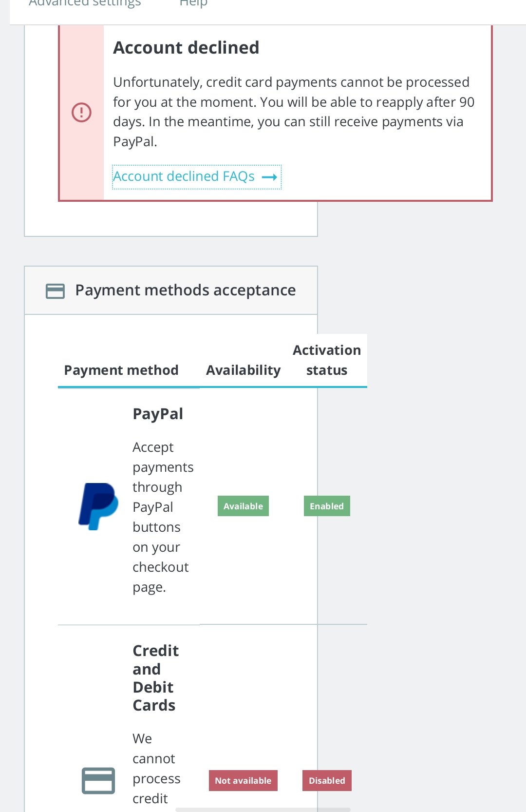The image size is (526, 812).
Task: Open the Account declined FAQs link
Action: pyautogui.click(x=184, y=176)
